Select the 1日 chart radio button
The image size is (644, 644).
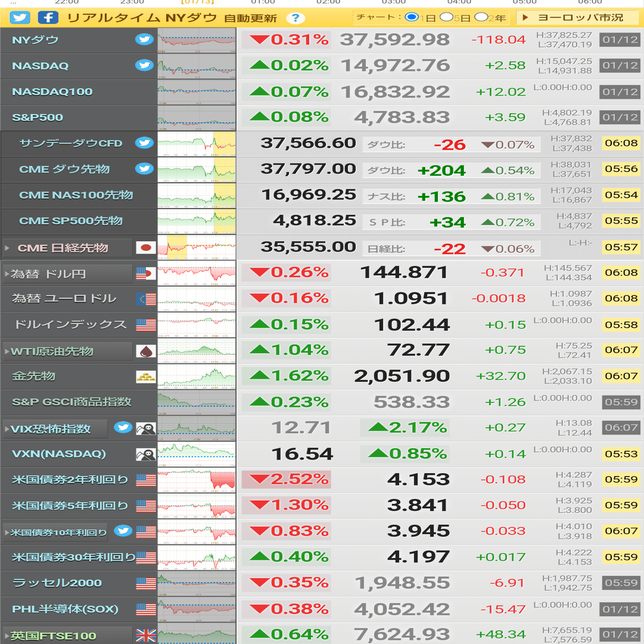[x=411, y=17]
